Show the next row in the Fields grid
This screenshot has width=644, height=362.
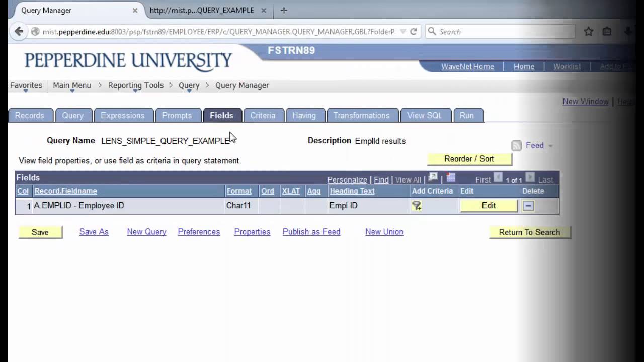pos(530,177)
